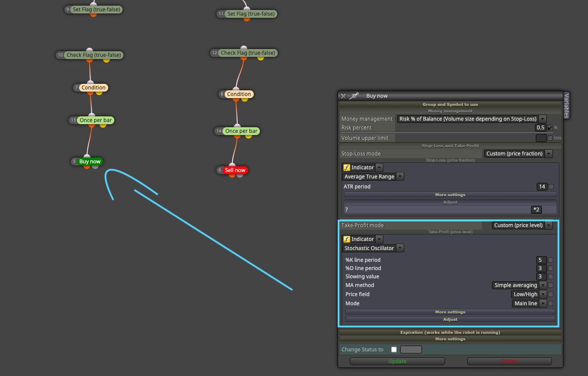Close the Buy now panel with X icon
588x376 pixels.
click(343, 96)
